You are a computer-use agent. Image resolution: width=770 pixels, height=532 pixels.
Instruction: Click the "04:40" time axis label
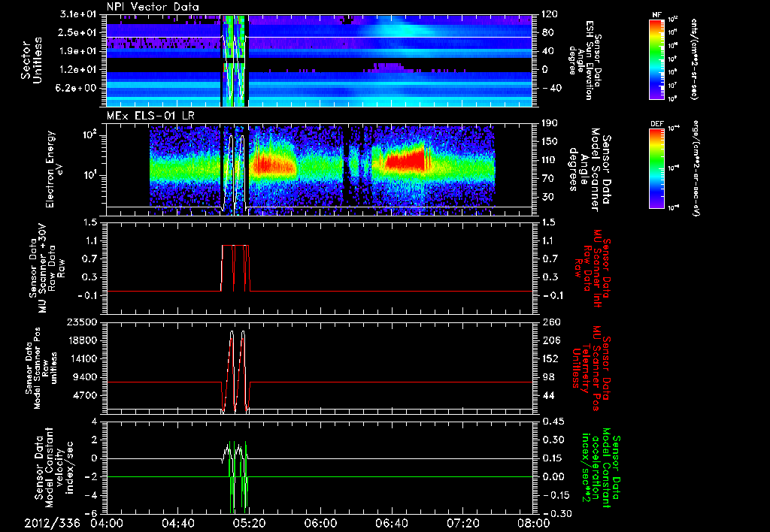click(x=178, y=523)
